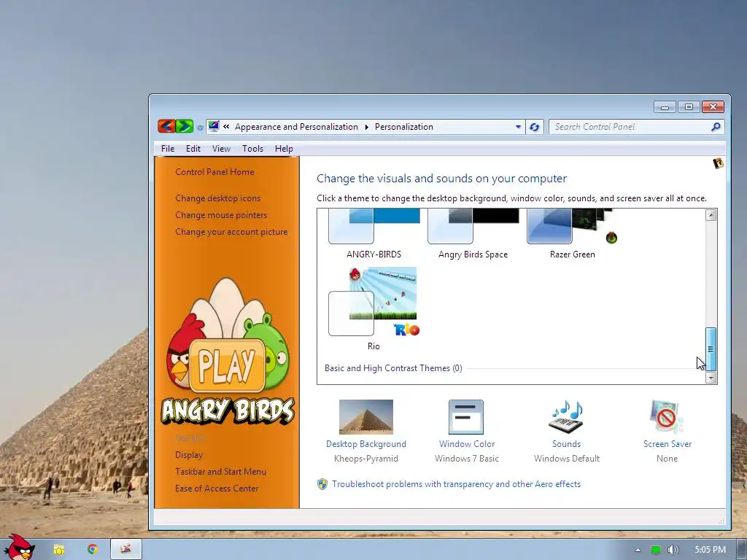The width and height of the screenshot is (747, 560).
Task: Show hidden tray icons arrow
Action: coord(638,550)
